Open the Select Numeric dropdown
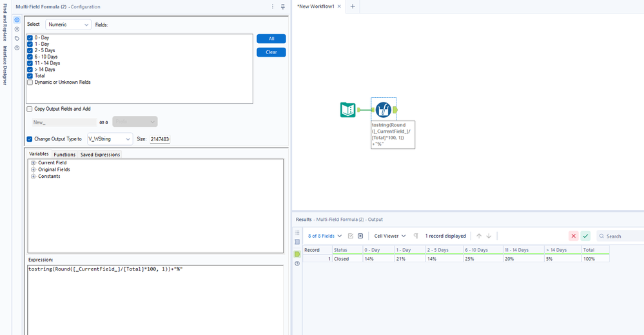 68,24
